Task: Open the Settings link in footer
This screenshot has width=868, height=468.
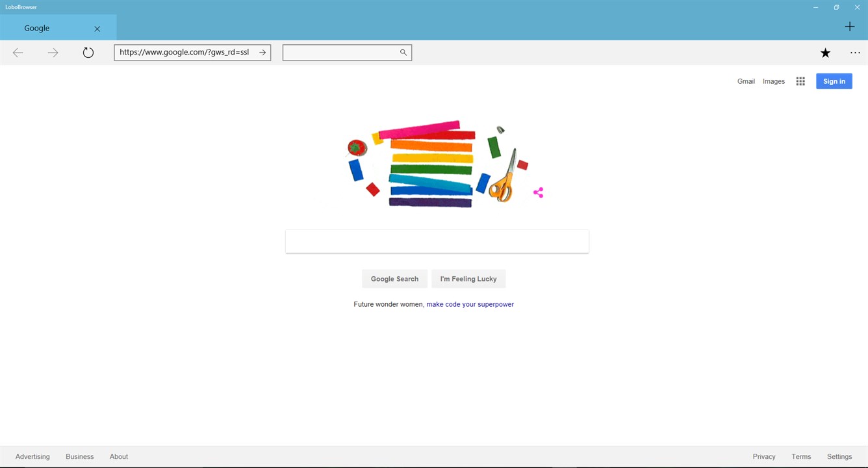Action: (839, 456)
